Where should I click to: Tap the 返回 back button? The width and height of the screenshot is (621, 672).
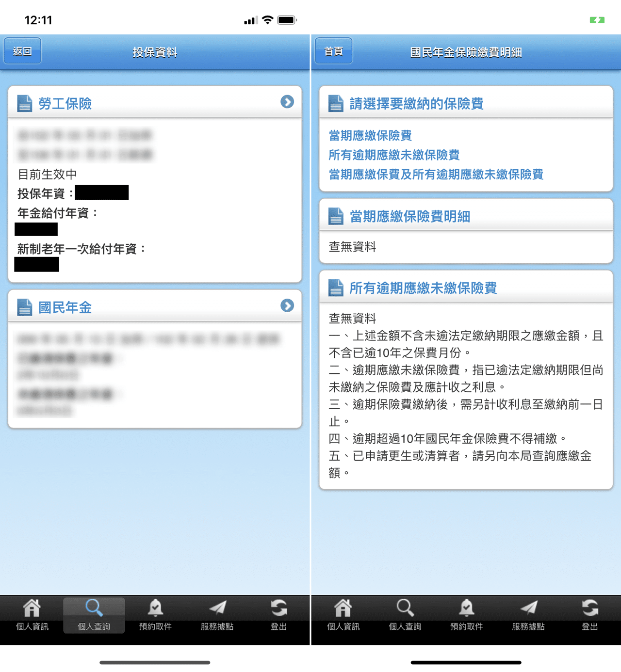pos(22,51)
